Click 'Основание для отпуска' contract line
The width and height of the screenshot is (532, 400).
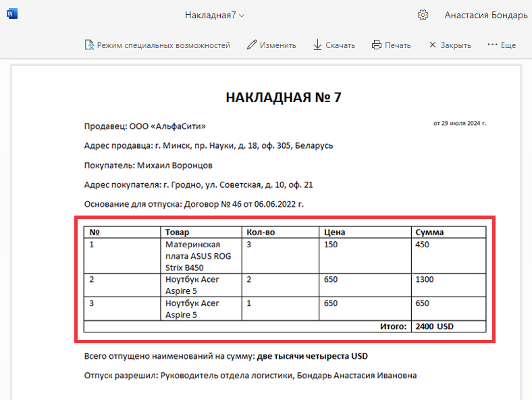click(x=194, y=204)
